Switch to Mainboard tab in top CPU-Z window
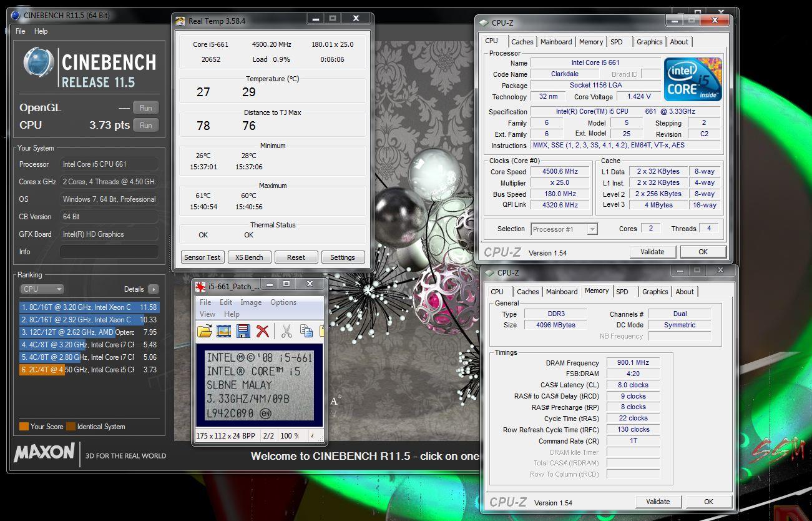Viewport: 812px width, 521px height. [x=556, y=42]
